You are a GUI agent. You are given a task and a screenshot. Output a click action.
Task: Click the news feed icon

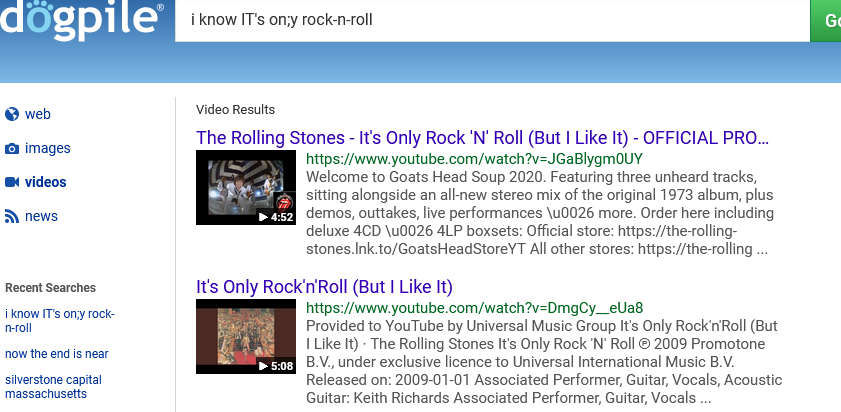click(12, 216)
